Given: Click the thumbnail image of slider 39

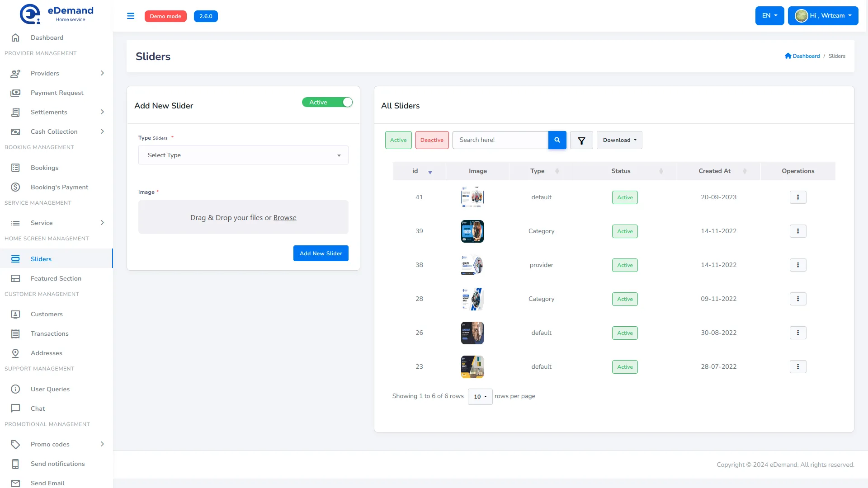Looking at the screenshot, I should [x=472, y=231].
